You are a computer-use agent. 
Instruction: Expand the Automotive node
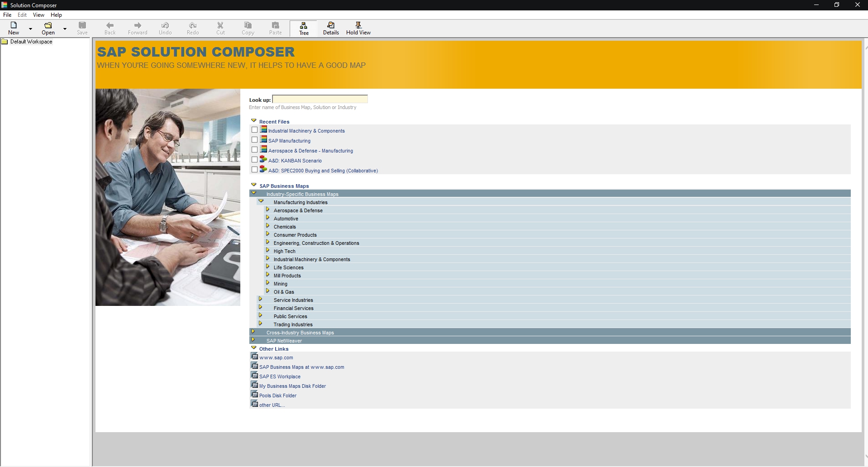(267, 218)
